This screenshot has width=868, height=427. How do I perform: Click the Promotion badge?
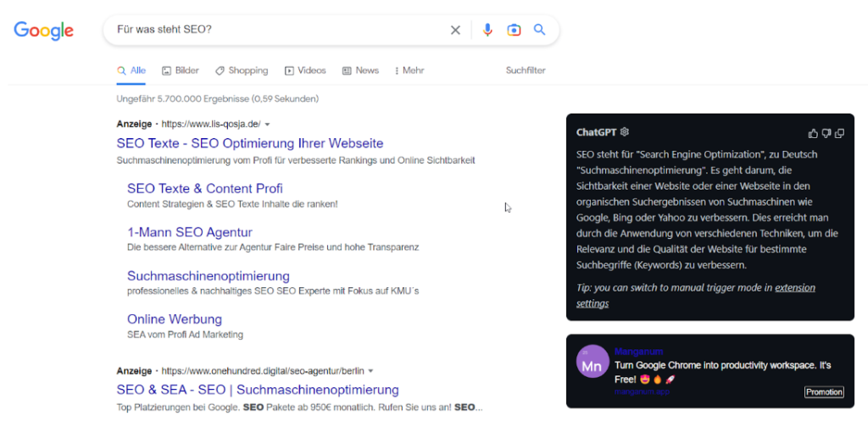click(824, 392)
